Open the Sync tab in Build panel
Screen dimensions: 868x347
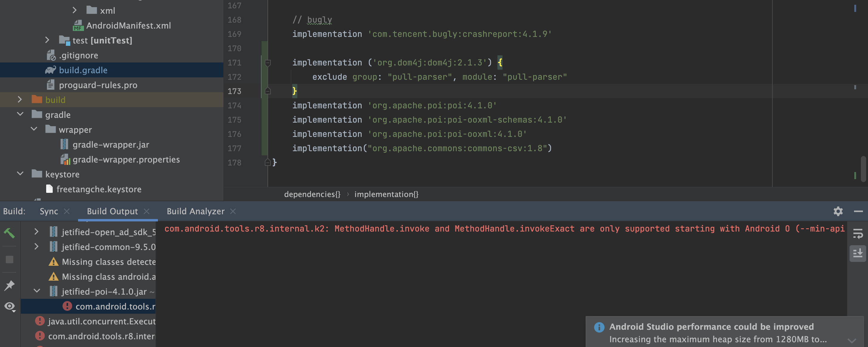pyautogui.click(x=49, y=211)
